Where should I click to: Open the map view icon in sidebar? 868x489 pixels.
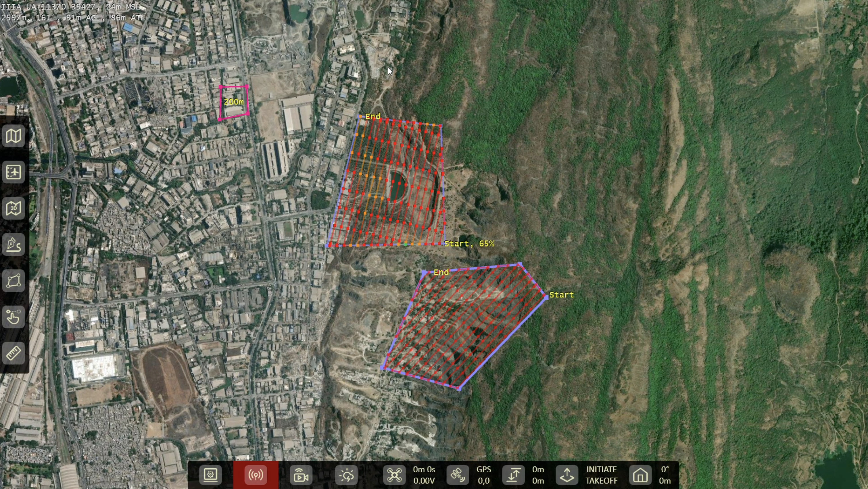click(14, 136)
